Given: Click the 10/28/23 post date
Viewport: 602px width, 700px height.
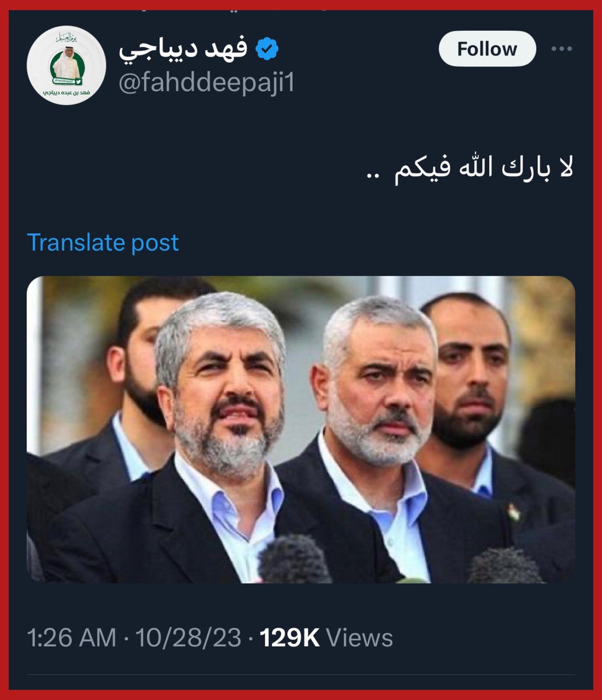Looking at the screenshot, I should [188, 638].
